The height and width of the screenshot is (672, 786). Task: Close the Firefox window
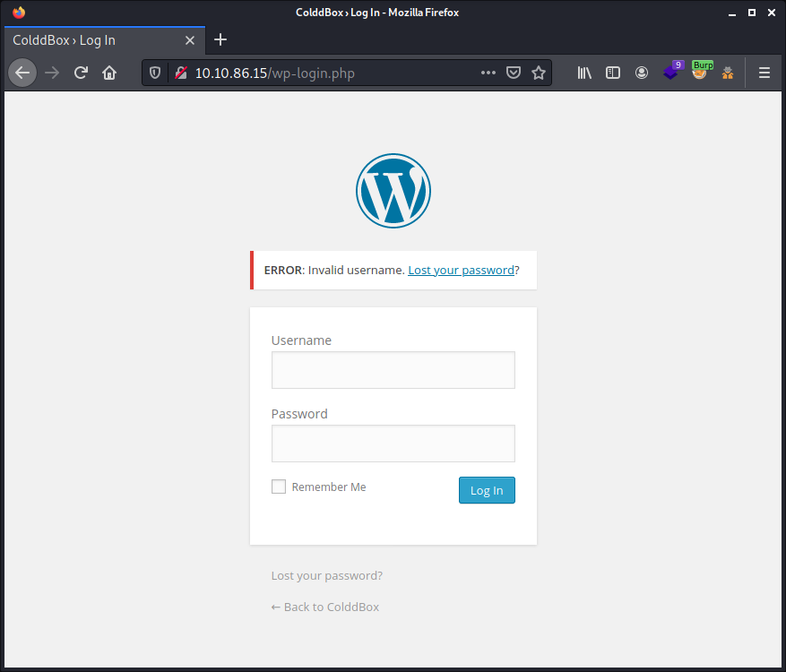tap(772, 13)
